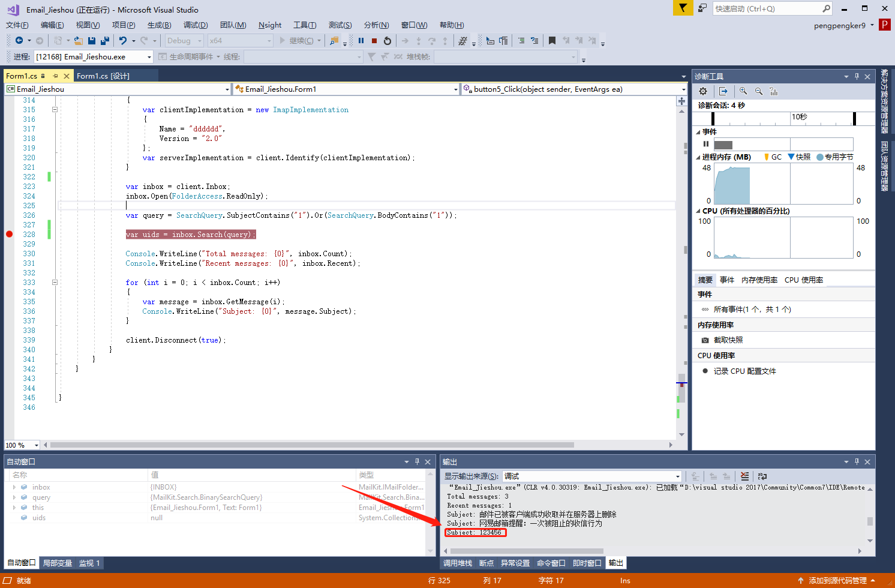Click the editor horizontal scrollbar

(x=312, y=445)
